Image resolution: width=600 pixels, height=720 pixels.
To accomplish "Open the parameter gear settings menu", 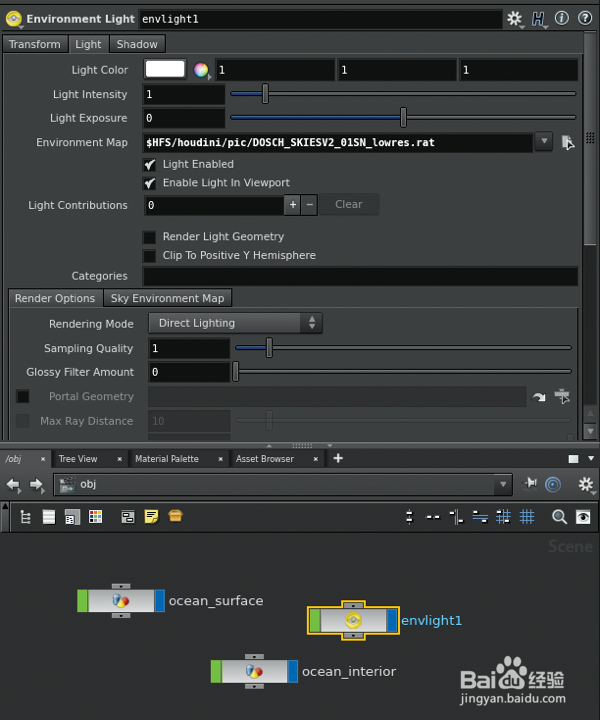I will tap(515, 18).
